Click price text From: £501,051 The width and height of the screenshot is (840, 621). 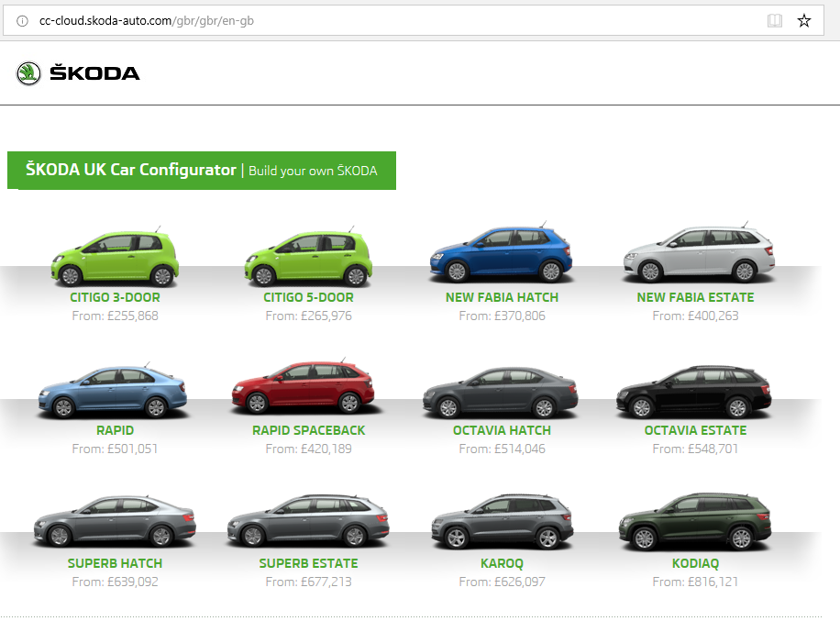tap(116, 449)
